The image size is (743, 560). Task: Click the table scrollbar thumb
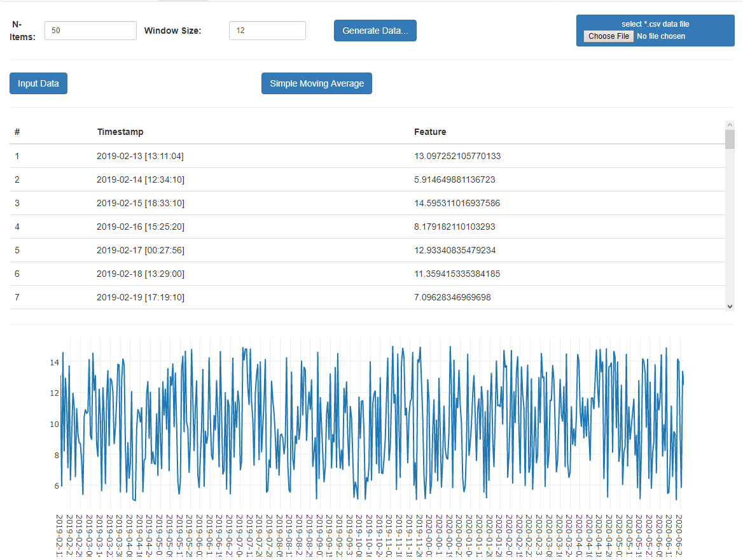tap(730, 139)
